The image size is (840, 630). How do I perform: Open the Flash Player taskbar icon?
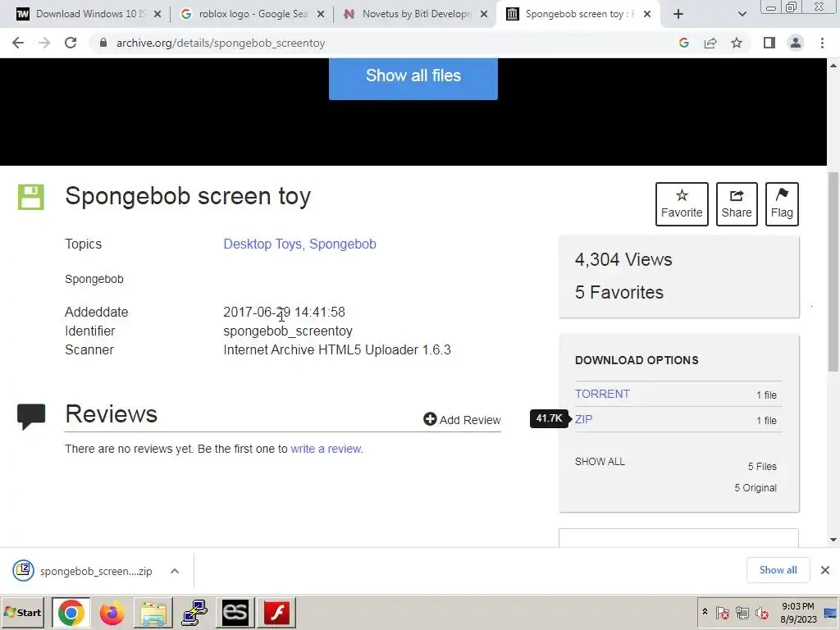[x=276, y=613]
